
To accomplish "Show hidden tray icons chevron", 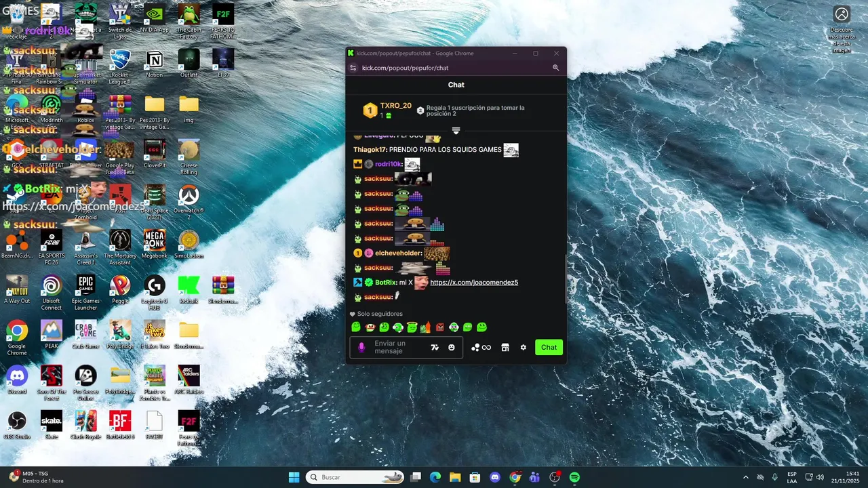I will point(746,477).
